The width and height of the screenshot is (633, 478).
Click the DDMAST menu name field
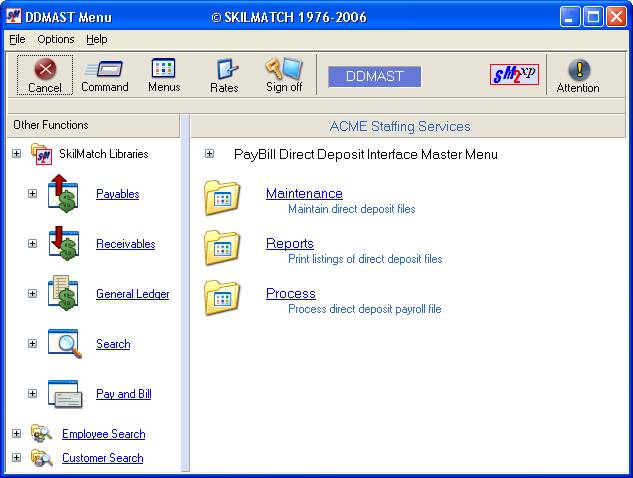coord(374,76)
